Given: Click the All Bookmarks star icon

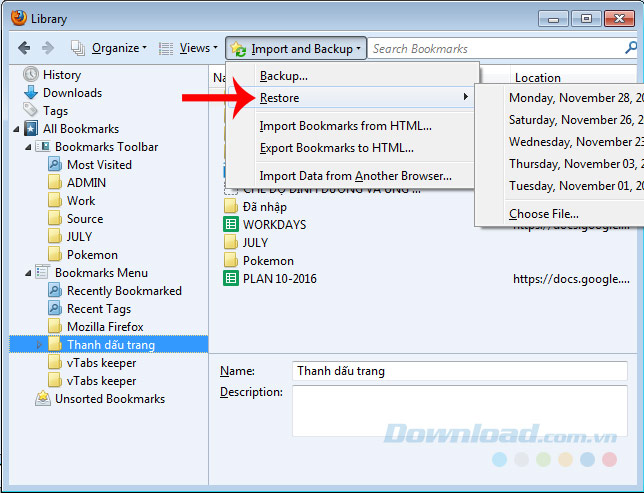Looking at the screenshot, I should pyautogui.click(x=31, y=128).
